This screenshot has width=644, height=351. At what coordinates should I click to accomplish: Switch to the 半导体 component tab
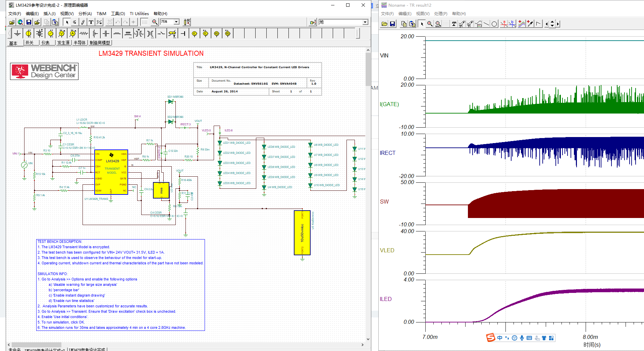[79, 43]
